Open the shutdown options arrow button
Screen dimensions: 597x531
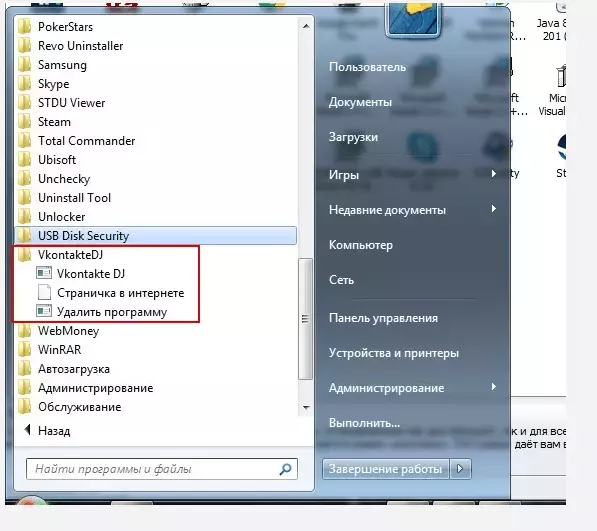pyautogui.click(x=460, y=469)
